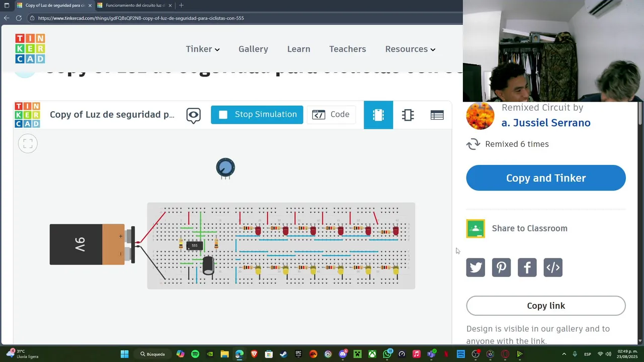Click the circuit title text
The width and height of the screenshot is (644, 362).
pyautogui.click(x=112, y=115)
